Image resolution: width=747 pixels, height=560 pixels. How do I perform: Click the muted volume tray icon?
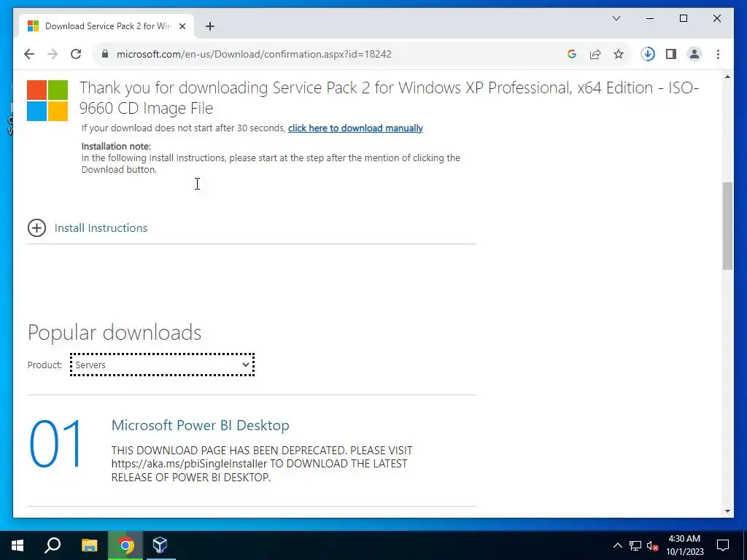(653, 545)
